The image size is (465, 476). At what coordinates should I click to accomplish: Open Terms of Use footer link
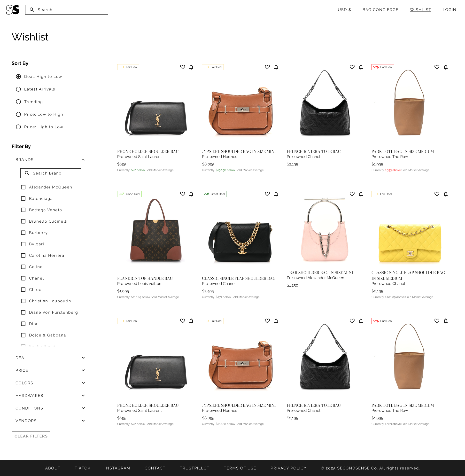point(240,468)
